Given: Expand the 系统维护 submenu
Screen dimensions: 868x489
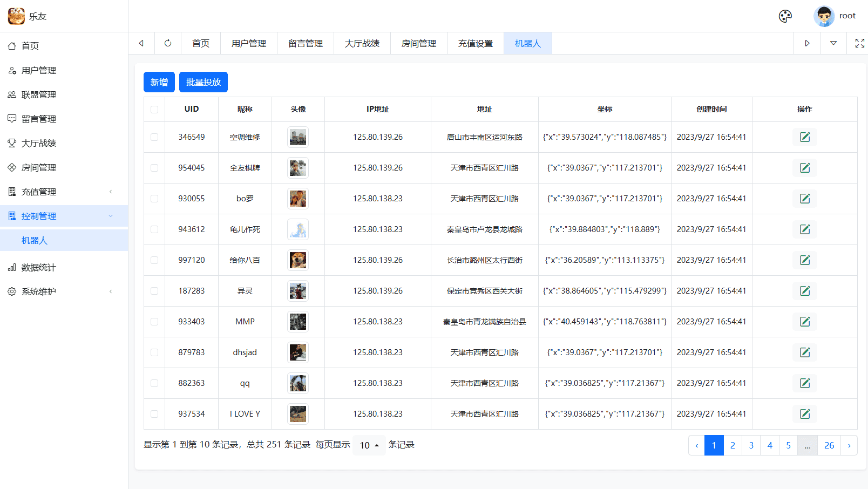Looking at the screenshot, I should click(x=38, y=291).
